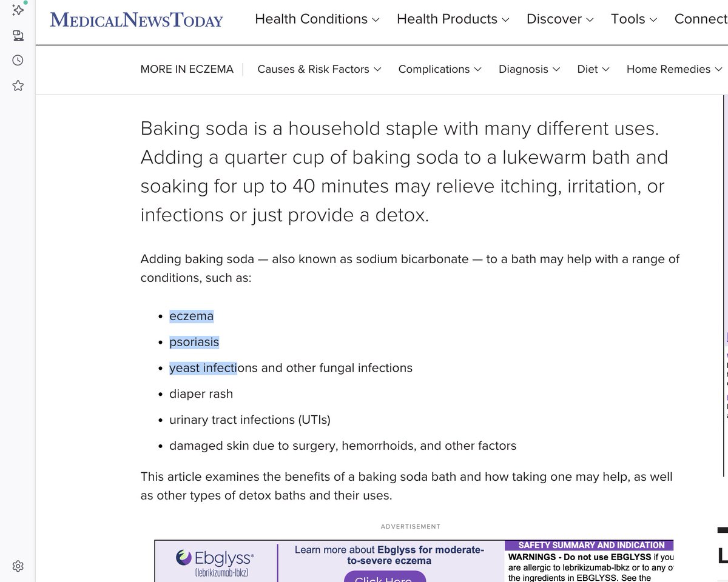Open the psoriasis link

point(194,342)
